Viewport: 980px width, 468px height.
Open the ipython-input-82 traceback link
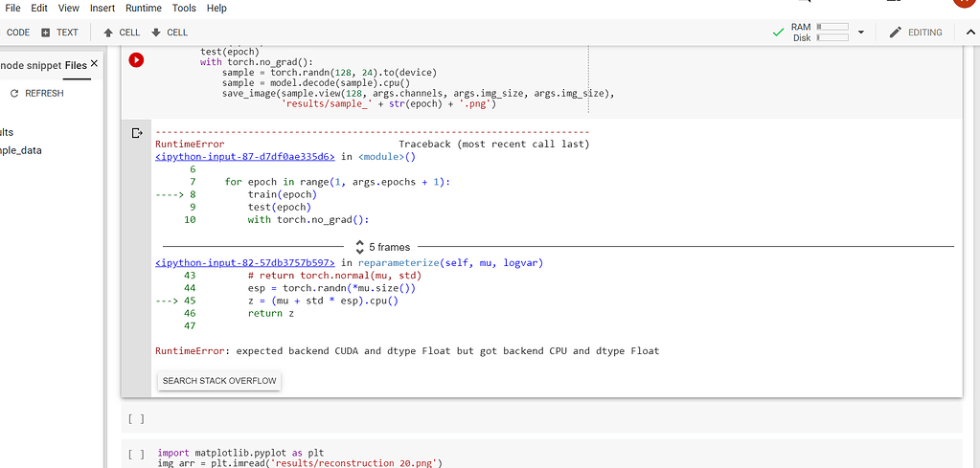coord(245,262)
